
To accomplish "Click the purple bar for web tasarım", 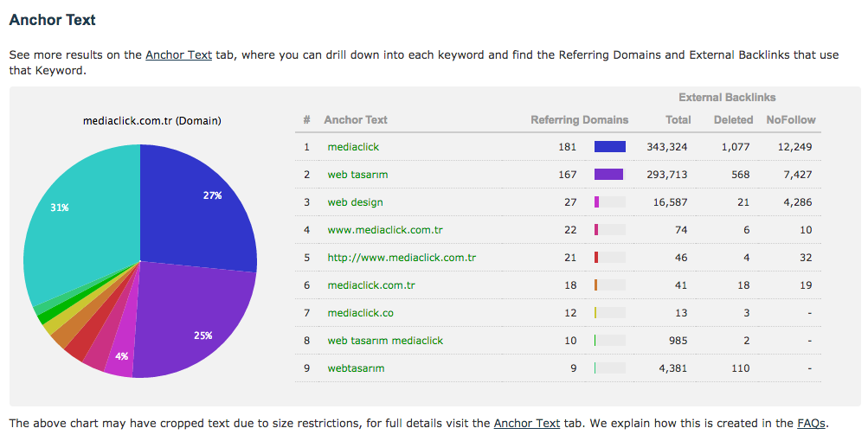I will click(608, 175).
